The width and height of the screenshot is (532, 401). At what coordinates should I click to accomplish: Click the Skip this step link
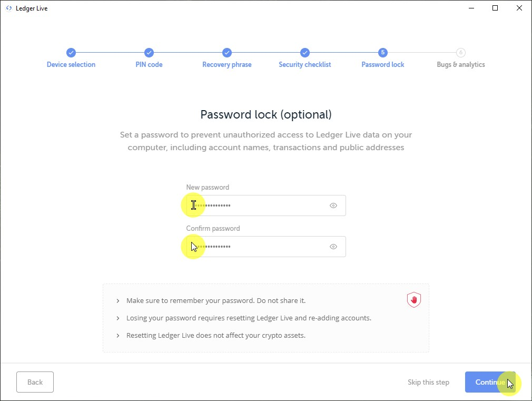pos(428,382)
